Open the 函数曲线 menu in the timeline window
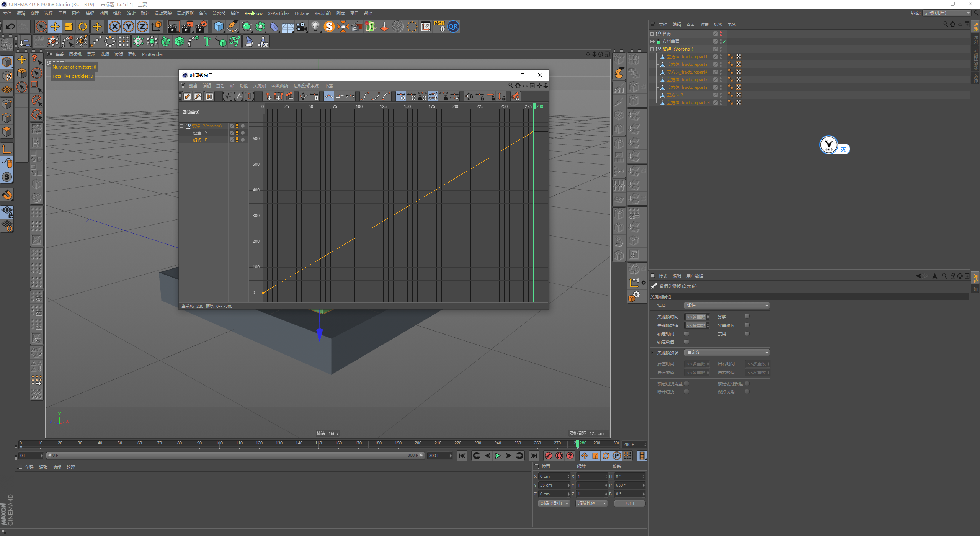Screen dimensions: 980x536 [279, 86]
